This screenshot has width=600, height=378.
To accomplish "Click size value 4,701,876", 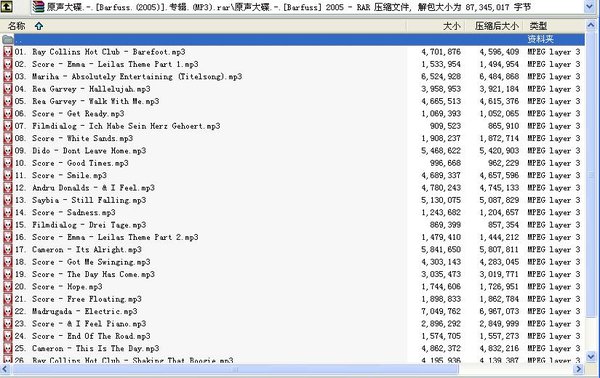I will click(x=441, y=52).
